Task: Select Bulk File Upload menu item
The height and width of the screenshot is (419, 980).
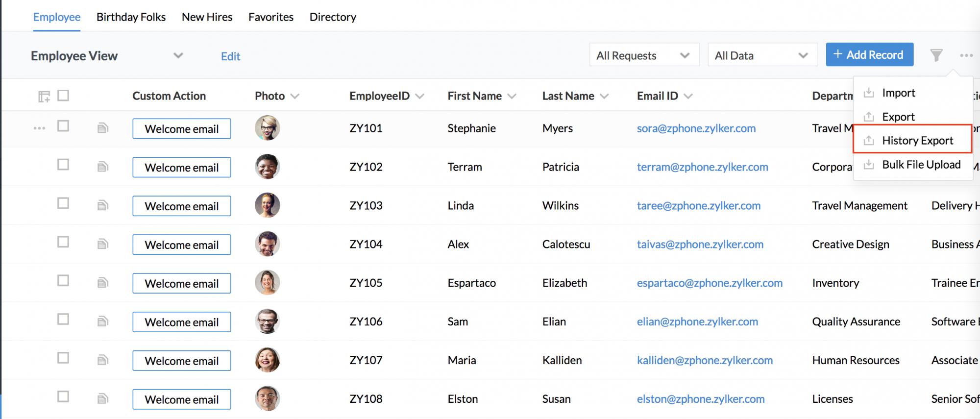Action: coord(913,164)
